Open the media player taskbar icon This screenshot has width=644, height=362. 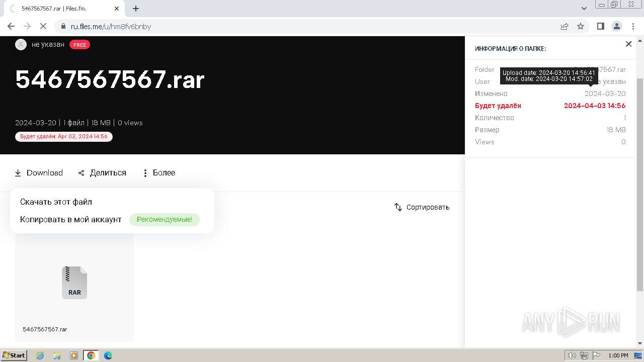point(73,355)
